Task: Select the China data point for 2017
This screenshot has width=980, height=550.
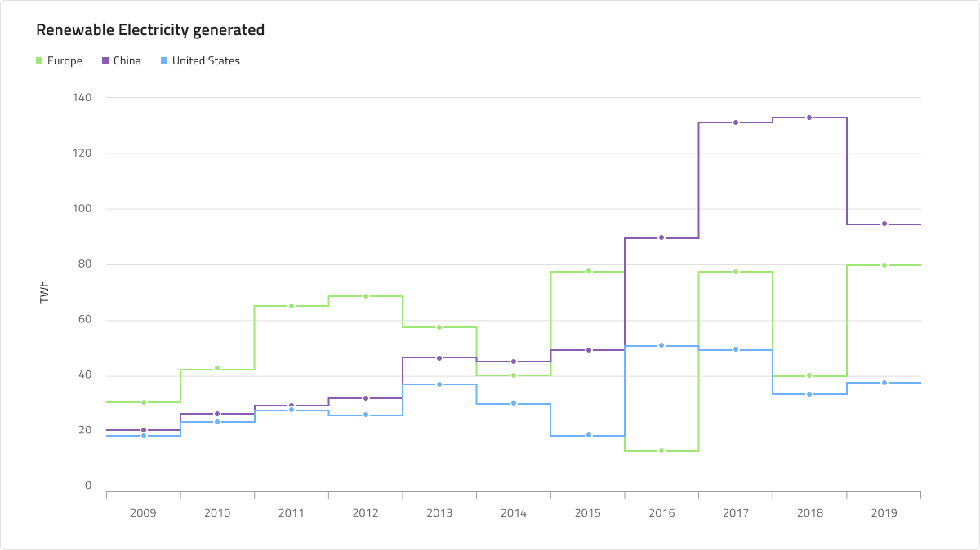Action: (x=736, y=122)
